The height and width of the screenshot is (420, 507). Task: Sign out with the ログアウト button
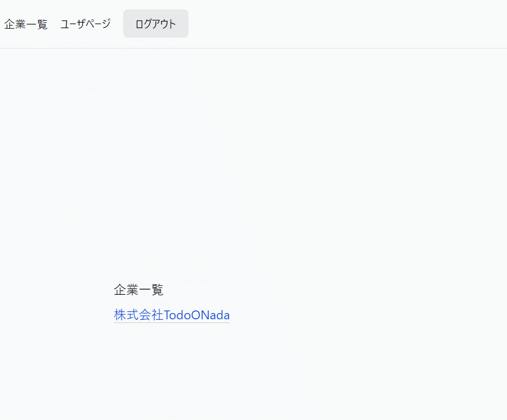point(156,24)
